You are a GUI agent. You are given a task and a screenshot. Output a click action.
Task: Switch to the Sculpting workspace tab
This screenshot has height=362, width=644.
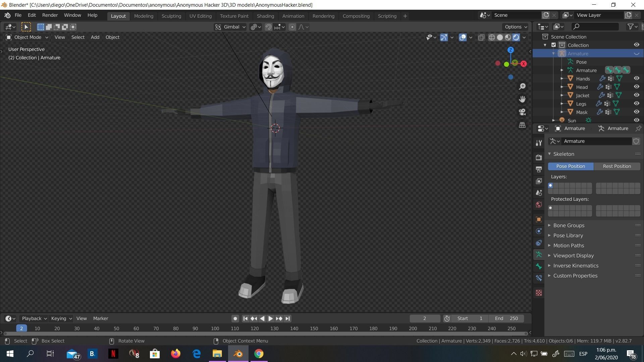(171, 16)
